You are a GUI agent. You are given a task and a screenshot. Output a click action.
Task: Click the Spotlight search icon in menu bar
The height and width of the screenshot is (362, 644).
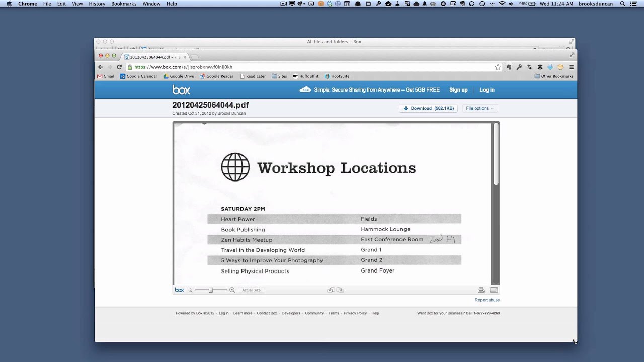[x=622, y=4]
